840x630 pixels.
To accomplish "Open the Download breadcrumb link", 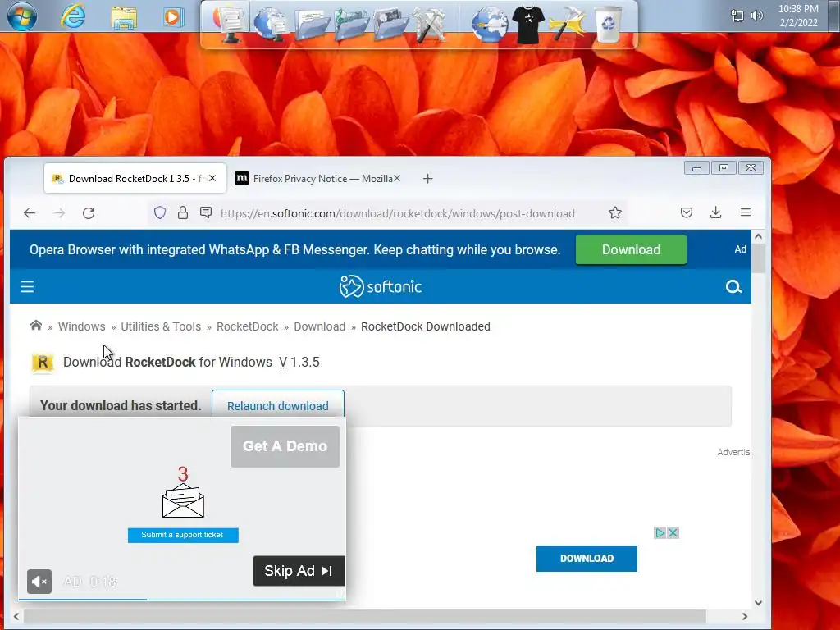I will 319,326.
